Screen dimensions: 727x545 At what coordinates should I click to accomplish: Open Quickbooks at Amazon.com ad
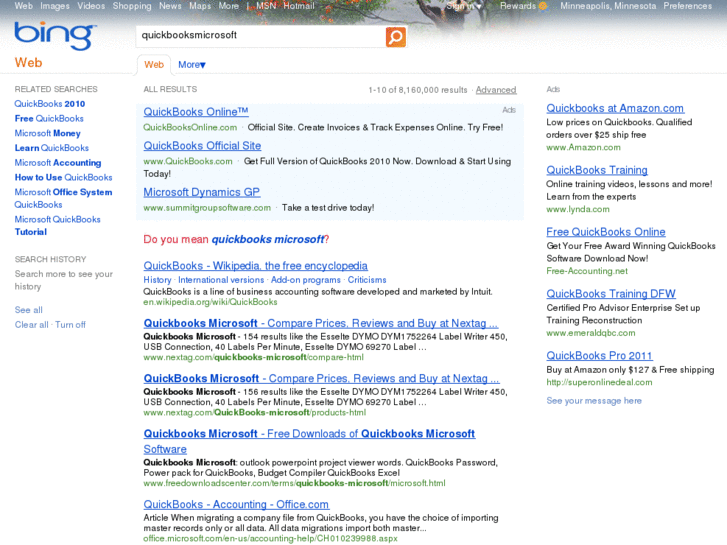pyautogui.click(x=615, y=108)
